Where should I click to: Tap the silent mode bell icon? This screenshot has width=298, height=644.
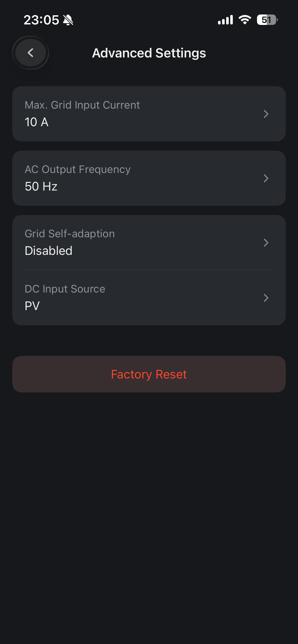click(68, 20)
